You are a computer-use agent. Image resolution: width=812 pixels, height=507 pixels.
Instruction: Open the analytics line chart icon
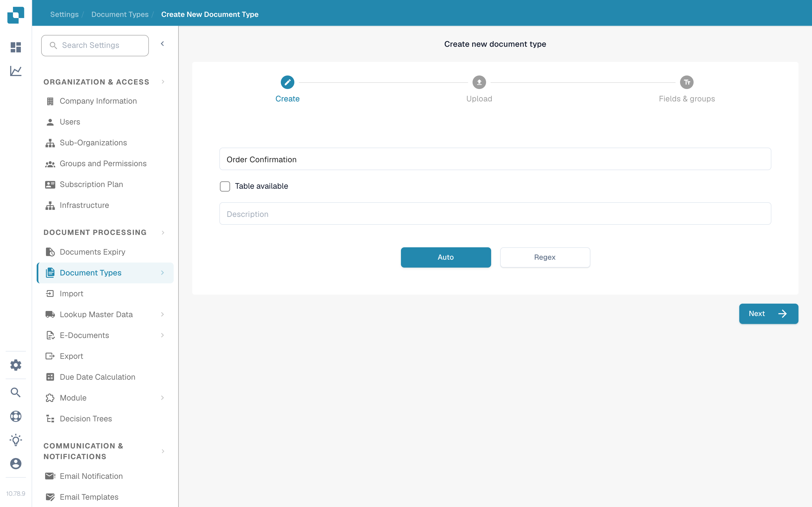16,71
